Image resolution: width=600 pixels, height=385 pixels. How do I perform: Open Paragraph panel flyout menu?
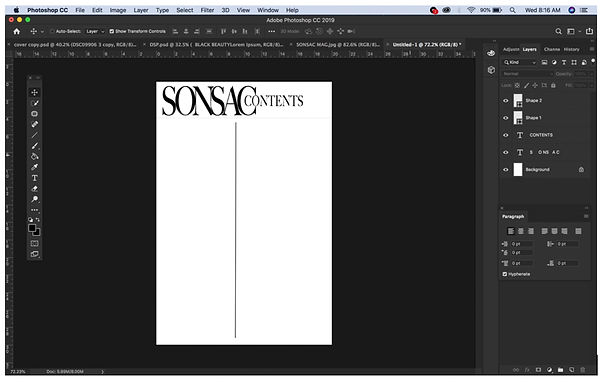(586, 216)
